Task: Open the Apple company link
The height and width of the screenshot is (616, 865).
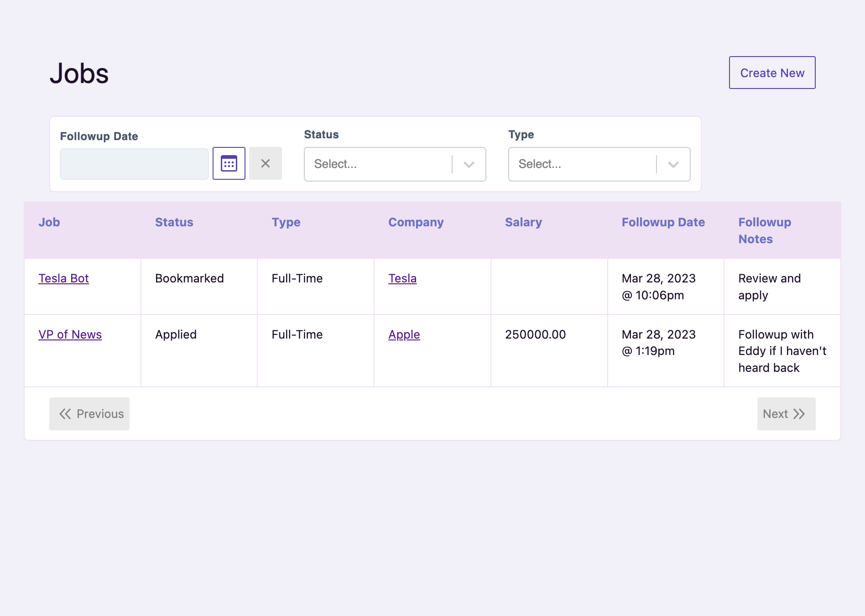Action: (x=404, y=334)
